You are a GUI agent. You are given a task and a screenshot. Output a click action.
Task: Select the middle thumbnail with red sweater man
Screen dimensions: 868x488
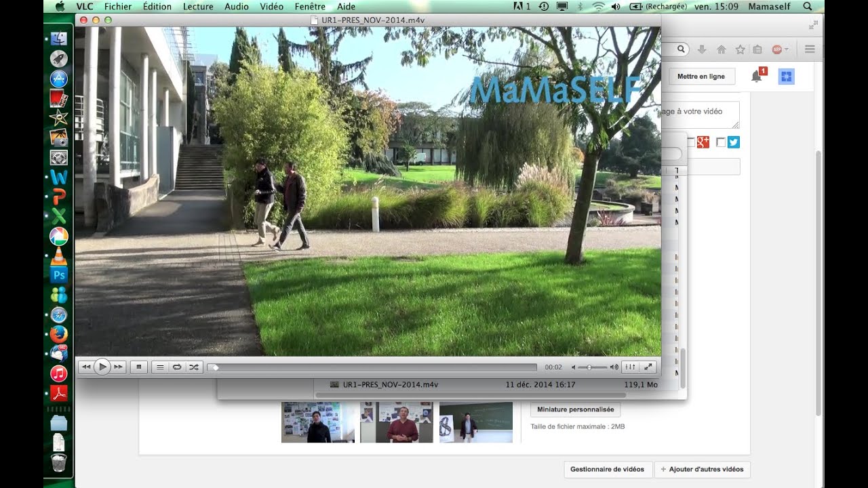(397, 422)
